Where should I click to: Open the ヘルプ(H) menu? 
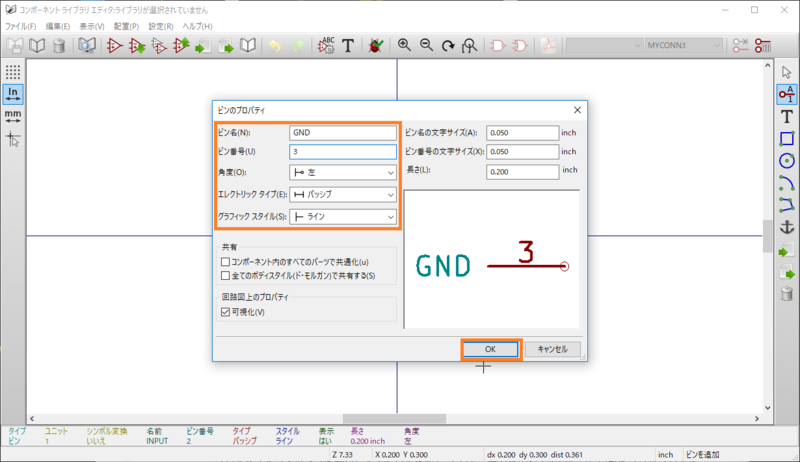point(197,26)
